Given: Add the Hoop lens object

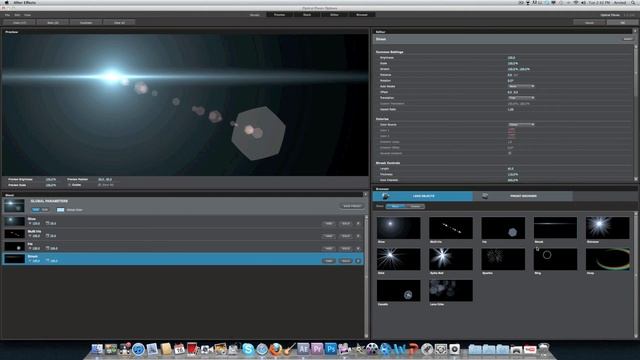Looking at the screenshot, I should coord(607,259).
